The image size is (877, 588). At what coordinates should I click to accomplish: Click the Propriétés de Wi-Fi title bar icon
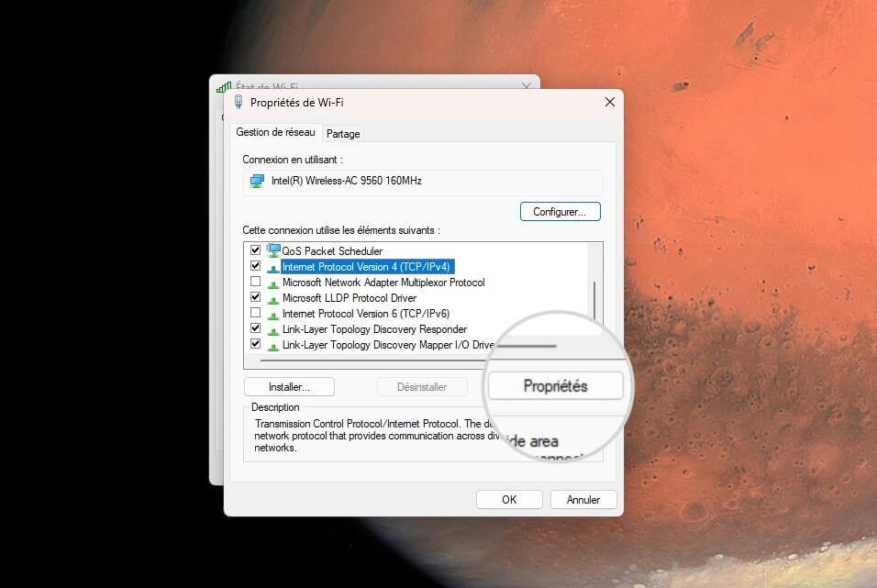coord(239,102)
